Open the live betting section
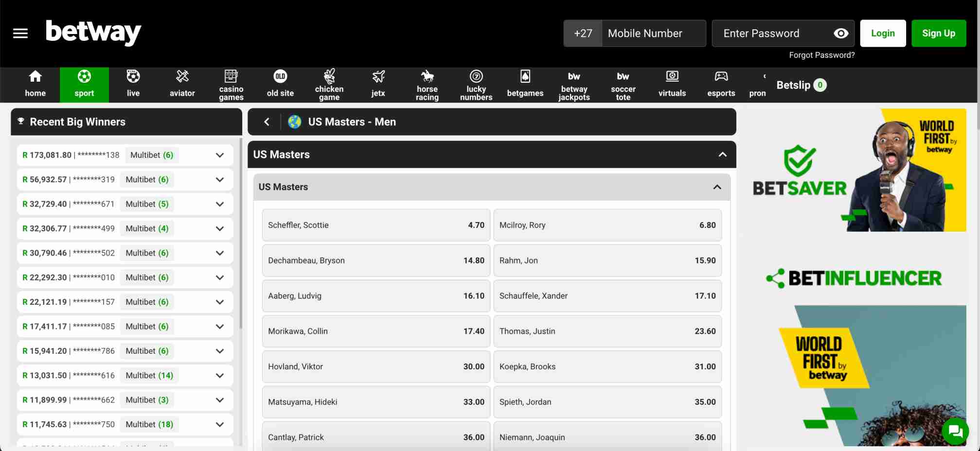 pos(133,85)
